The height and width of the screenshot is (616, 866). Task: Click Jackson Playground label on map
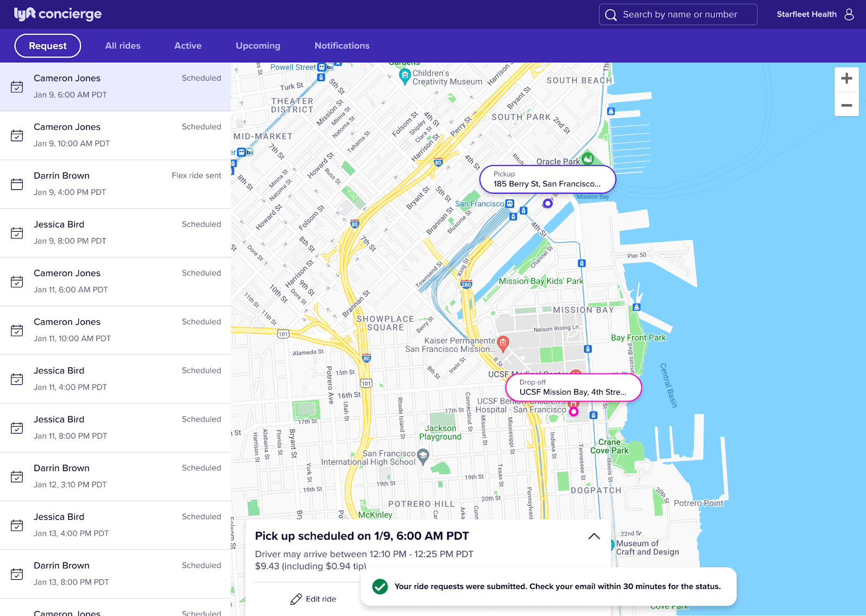[x=440, y=432]
